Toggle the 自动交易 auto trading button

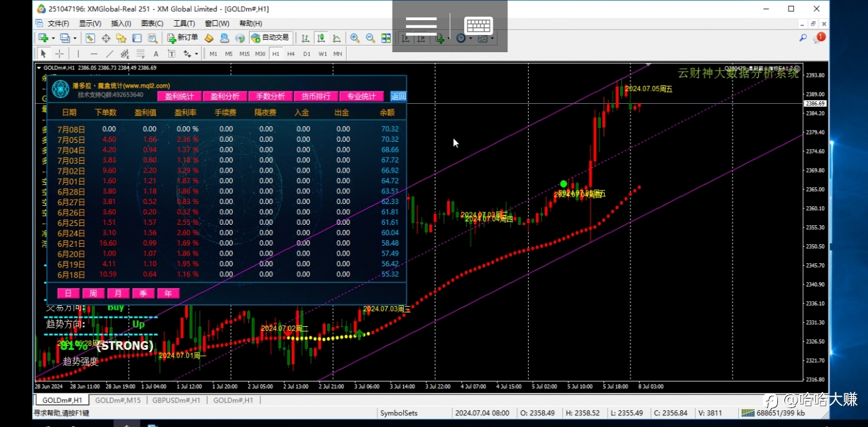tap(270, 38)
